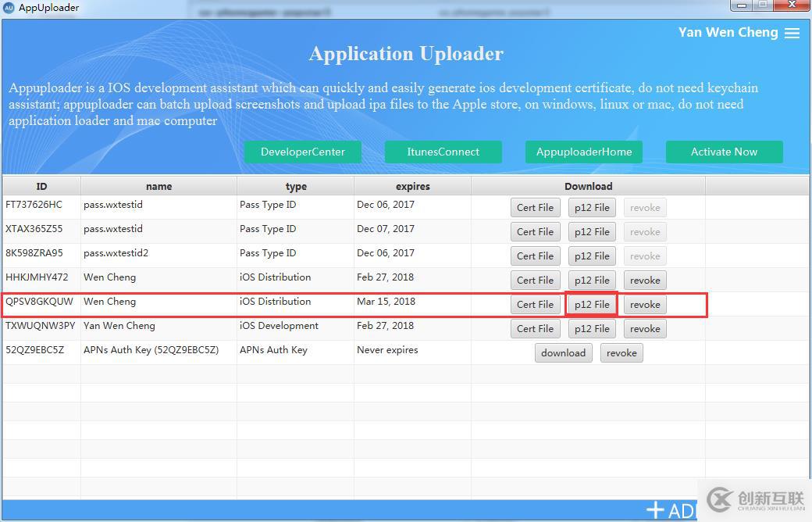This screenshot has height=522, width=812.
Task: Download p12 File for QPSV8GKQUW
Action: [x=592, y=305]
